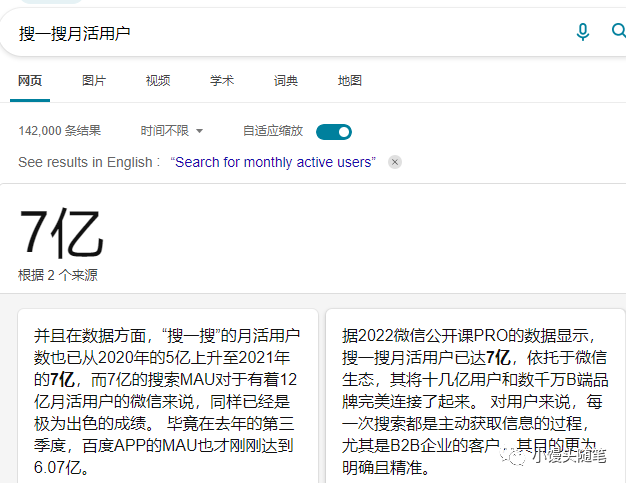Screen dimensions: 626x483
Task: Switch to the 图片 tab
Action: 94,81
